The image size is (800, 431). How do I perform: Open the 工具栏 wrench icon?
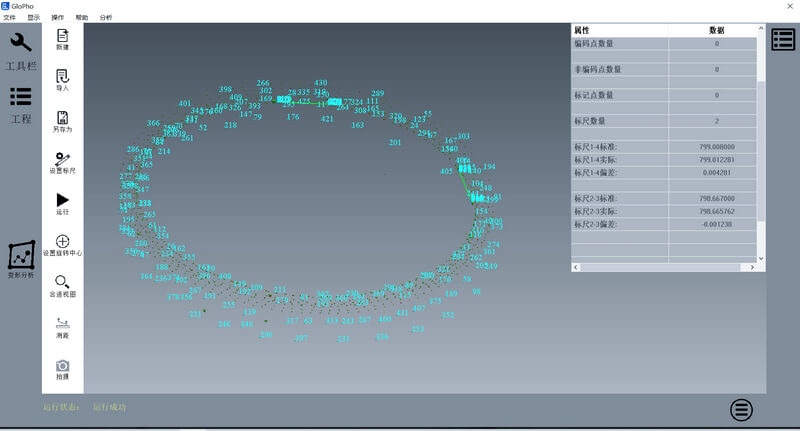(x=21, y=42)
